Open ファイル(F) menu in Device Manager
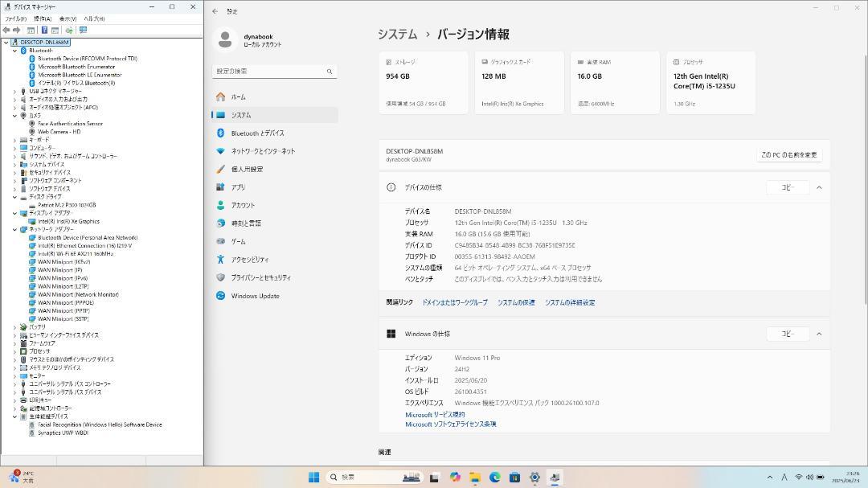868x488 pixels. click(16, 18)
